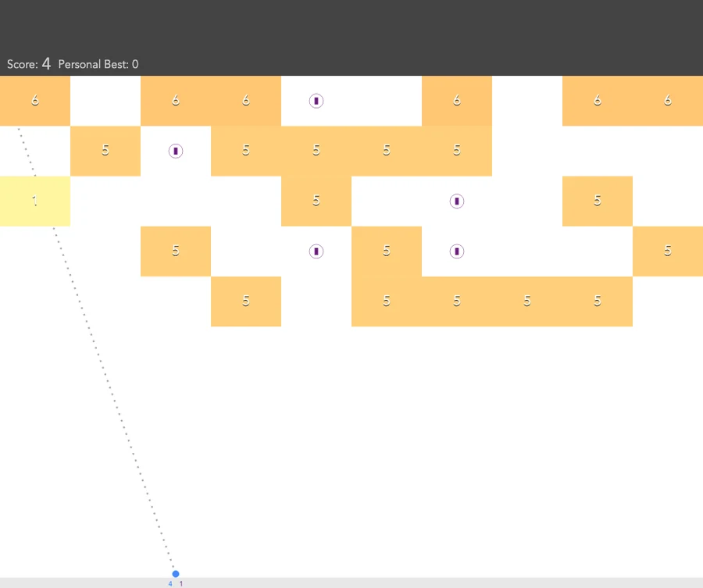This screenshot has height=588, width=703.
Task: Select the right pickup in the fourth row
Action: [x=457, y=251]
